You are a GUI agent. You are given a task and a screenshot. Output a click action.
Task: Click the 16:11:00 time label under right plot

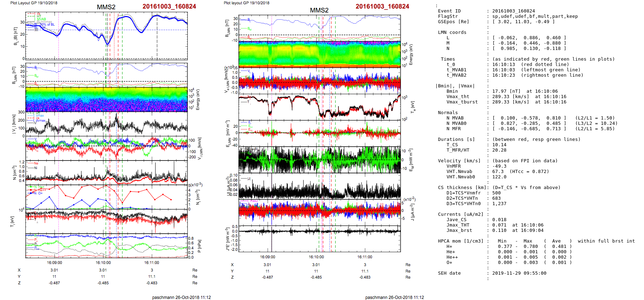pos(364,257)
